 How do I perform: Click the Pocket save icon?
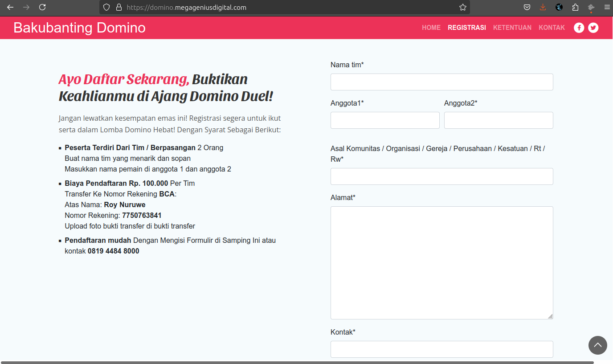527,7
